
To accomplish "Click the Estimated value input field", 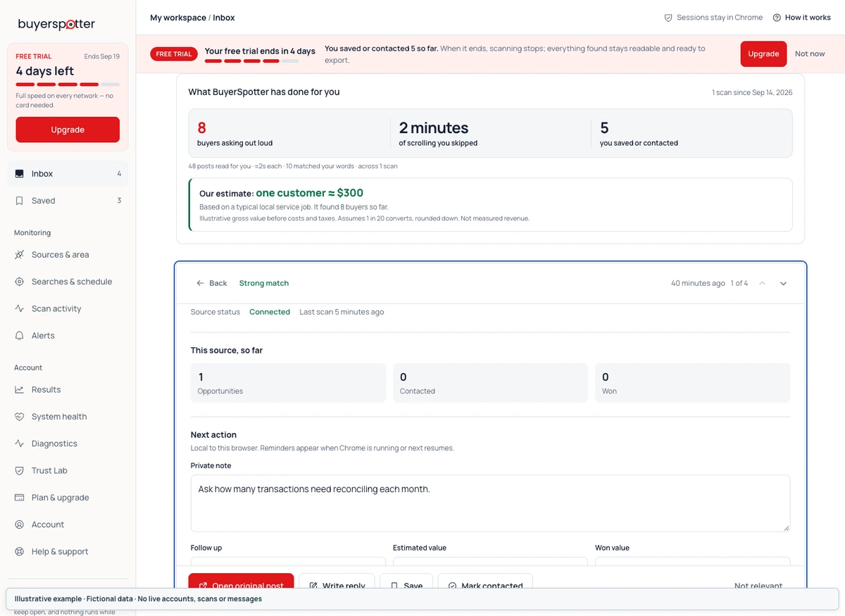I will pyautogui.click(x=490, y=562).
